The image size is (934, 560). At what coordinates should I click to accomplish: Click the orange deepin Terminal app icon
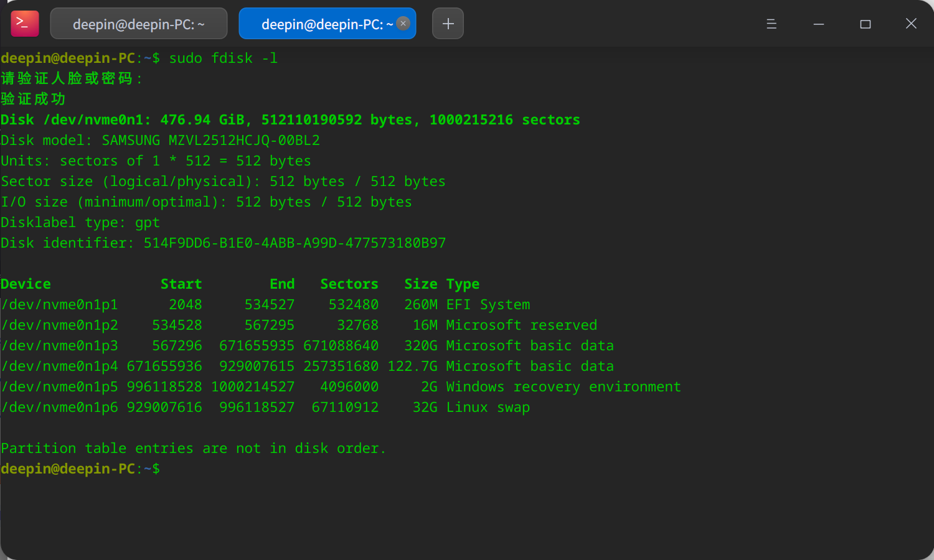pyautogui.click(x=24, y=22)
